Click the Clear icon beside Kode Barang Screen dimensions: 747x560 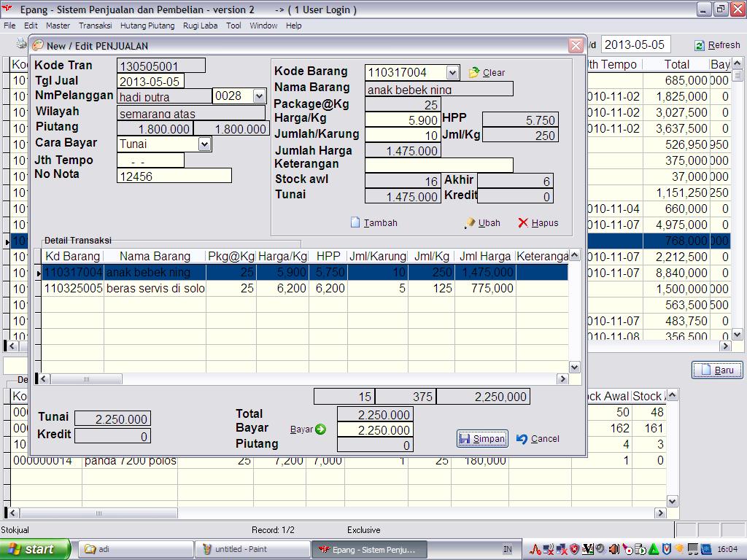(474, 73)
